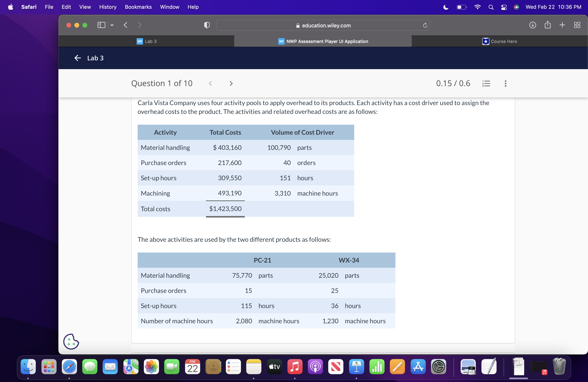
Task: Go to the next question arrow
Action: (x=231, y=83)
